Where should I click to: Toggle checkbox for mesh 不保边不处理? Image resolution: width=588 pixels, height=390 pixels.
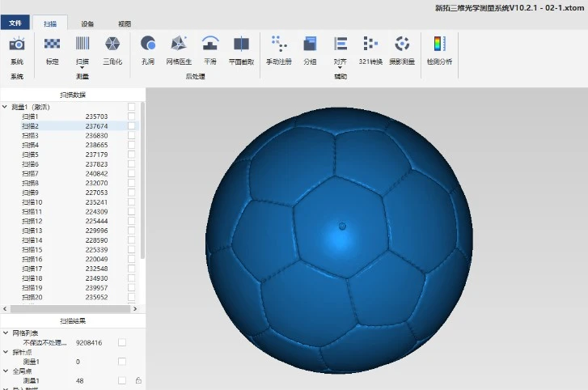click(122, 342)
